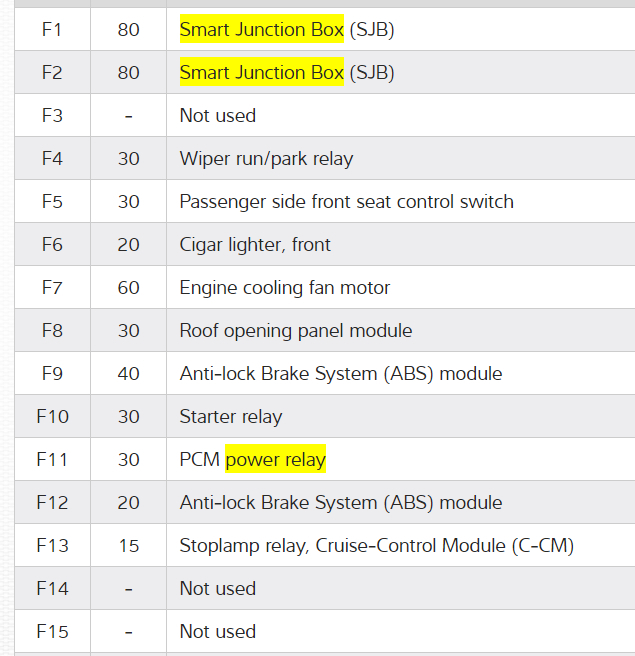
Task: Click 'Starter relay' description
Action: coord(231,417)
